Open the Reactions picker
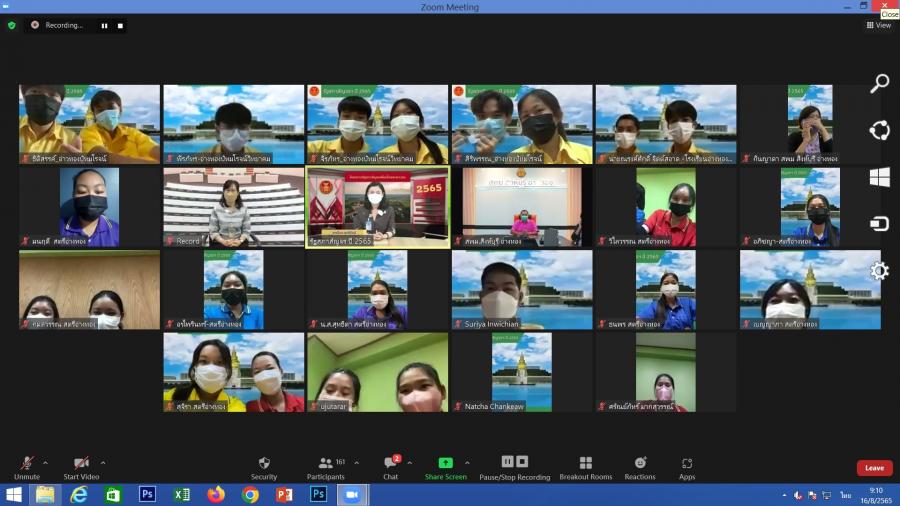This screenshot has height=506, width=900. (640, 464)
